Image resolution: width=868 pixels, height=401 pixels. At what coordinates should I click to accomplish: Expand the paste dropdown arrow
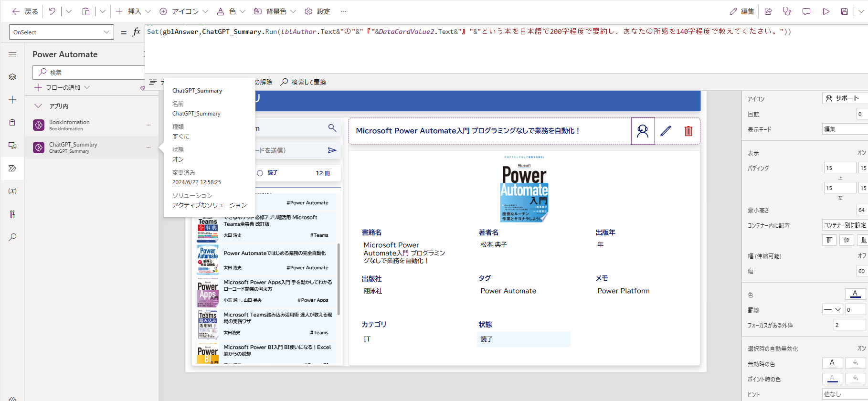[103, 11]
